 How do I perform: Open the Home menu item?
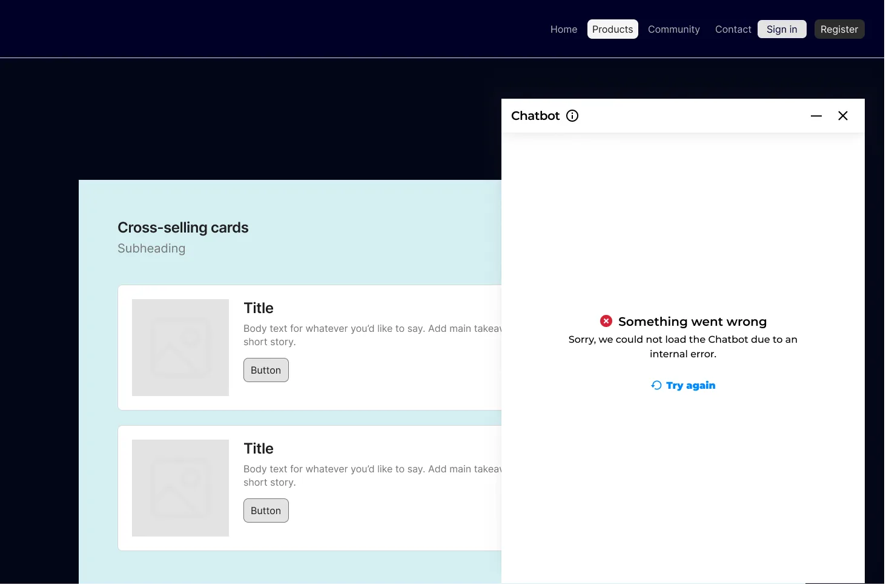[564, 29]
